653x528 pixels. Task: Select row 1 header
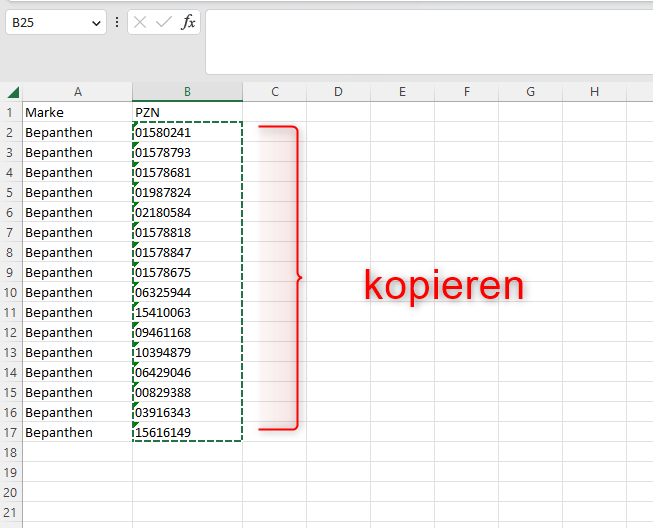click(10, 113)
